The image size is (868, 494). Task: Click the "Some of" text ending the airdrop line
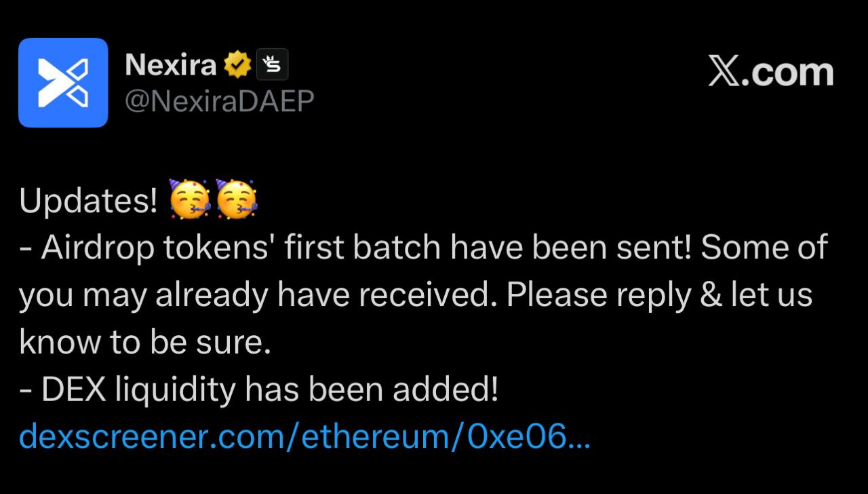pyautogui.click(x=764, y=248)
